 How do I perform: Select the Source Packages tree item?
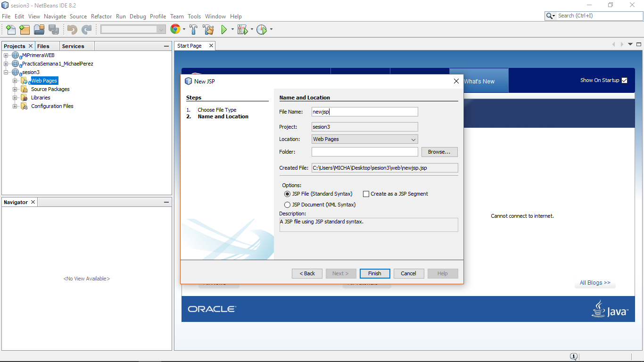pyautogui.click(x=50, y=89)
